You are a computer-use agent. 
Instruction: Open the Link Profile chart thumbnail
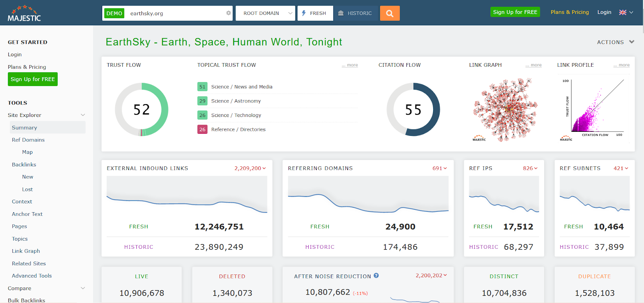tap(593, 110)
